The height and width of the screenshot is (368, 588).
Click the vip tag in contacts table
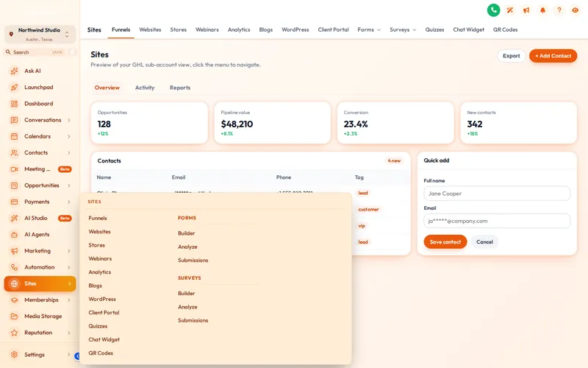pos(362,226)
